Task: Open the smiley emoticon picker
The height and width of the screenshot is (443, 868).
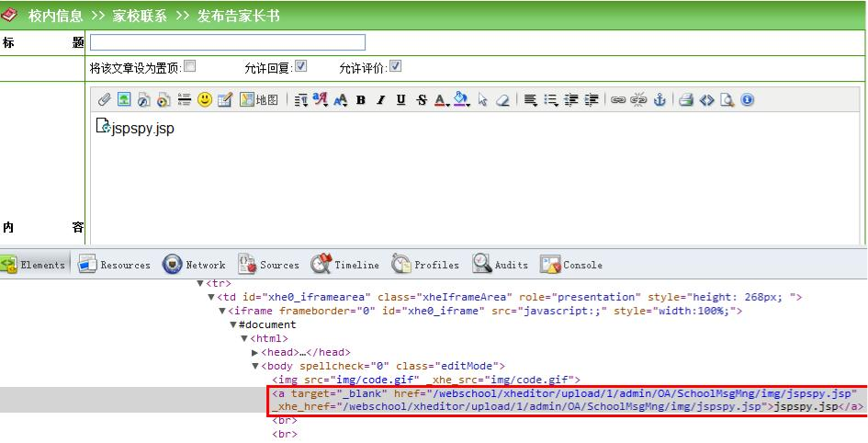Action: [205, 99]
